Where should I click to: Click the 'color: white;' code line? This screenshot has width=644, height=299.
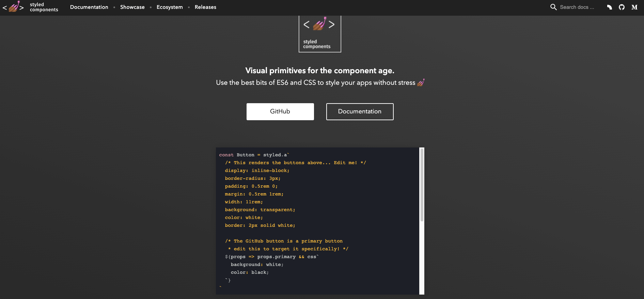[x=244, y=218]
